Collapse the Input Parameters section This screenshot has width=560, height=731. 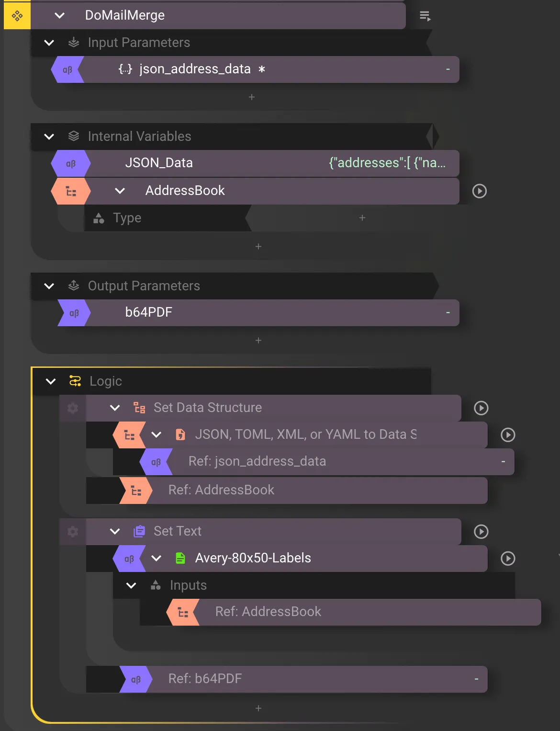[x=49, y=43]
